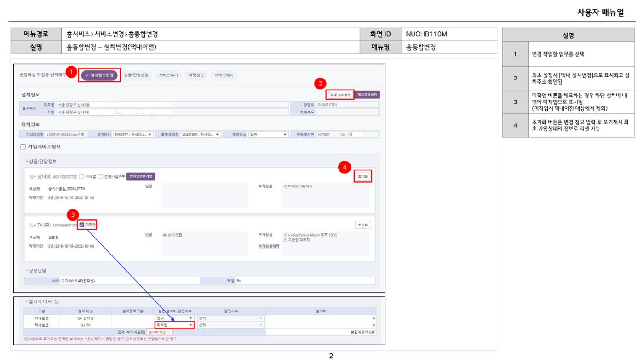This screenshot has width=644, height=362.
Task: Tick the 전환가입여부 checkbox
Action: click(100, 176)
